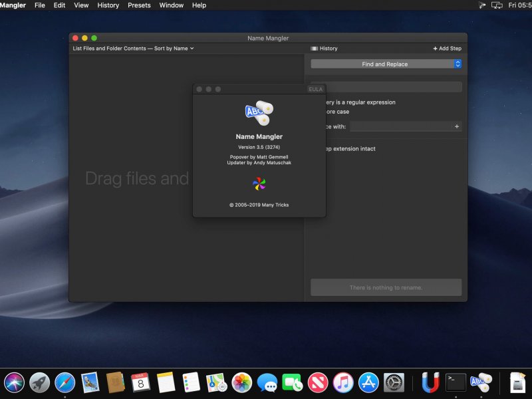Open FaceTime from the dock
The image size is (532, 399).
(x=293, y=382)
